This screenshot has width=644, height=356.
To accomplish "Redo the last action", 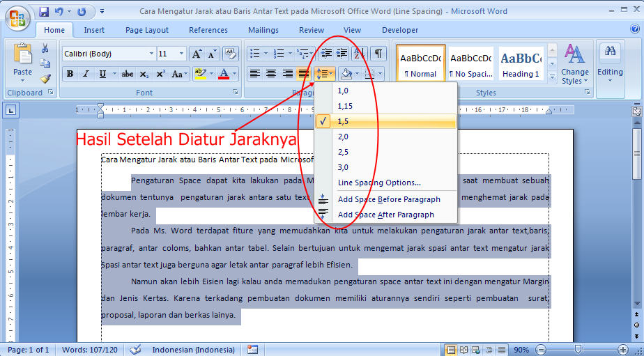I will pos(82,12).
